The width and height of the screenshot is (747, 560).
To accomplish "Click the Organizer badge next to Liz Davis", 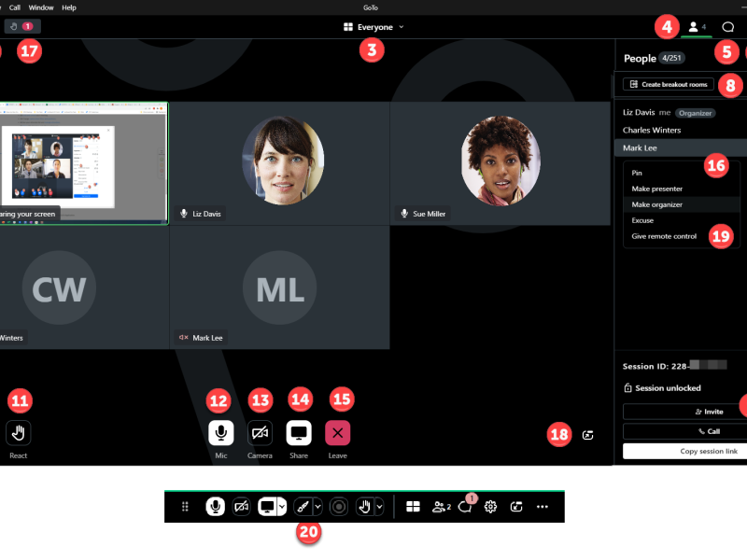I will tap(695, 113).
